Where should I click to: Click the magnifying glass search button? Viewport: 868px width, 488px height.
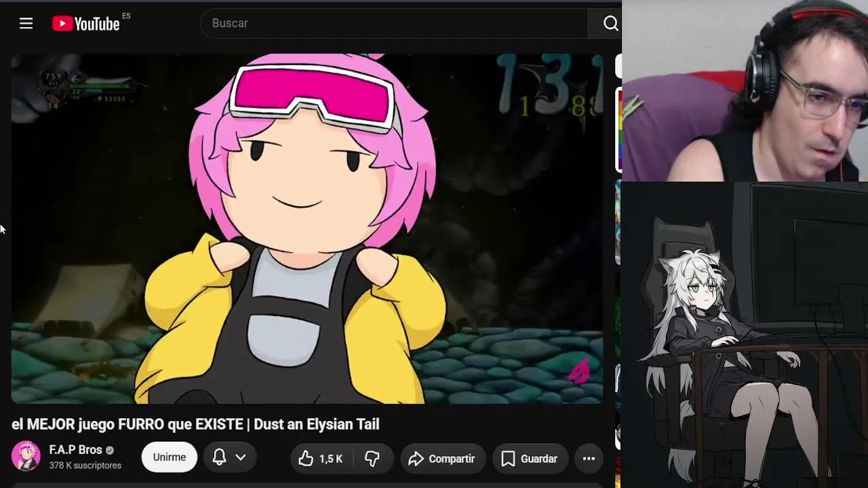(x=610, y=24)
